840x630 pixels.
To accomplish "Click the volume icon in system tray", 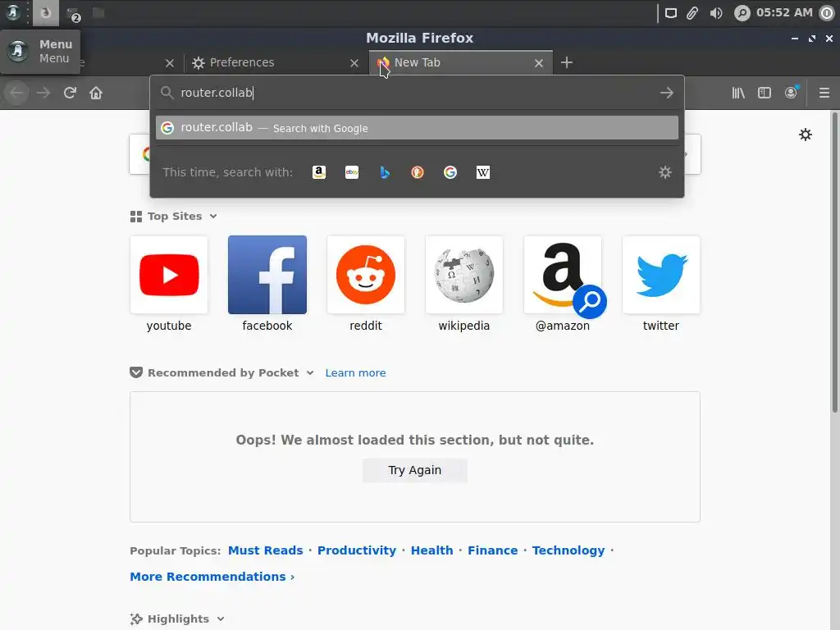I will pyautogui.click(x=715, y=13).
